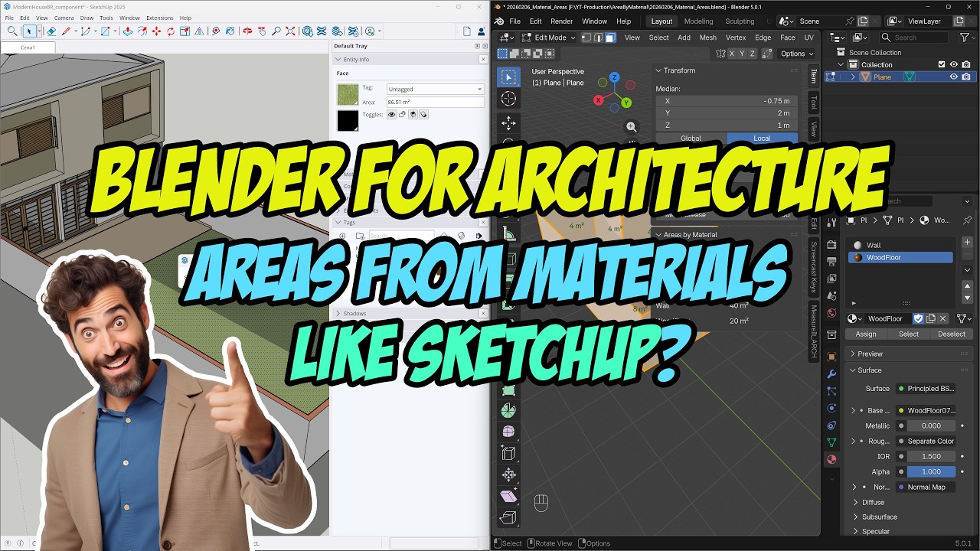Open SketchUp Extensions menu
Viewport: 980px width, 551px height.
pos(159,18)
